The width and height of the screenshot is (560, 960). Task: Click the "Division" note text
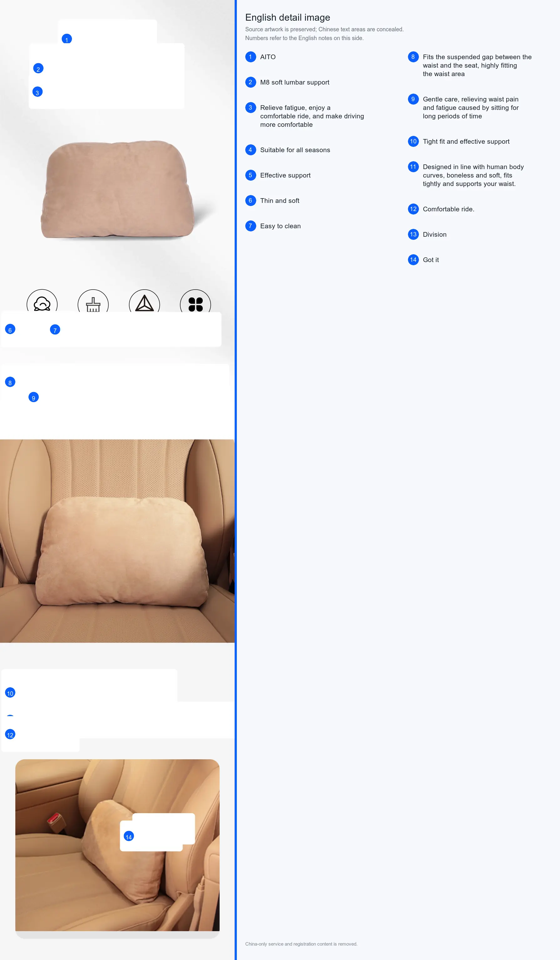pyautogui.click(x=434, y=234)
